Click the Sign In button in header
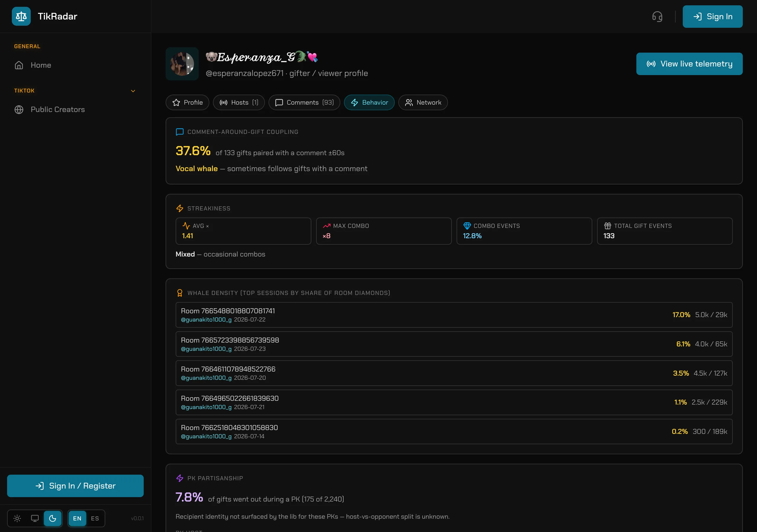 tap(712, 17)
